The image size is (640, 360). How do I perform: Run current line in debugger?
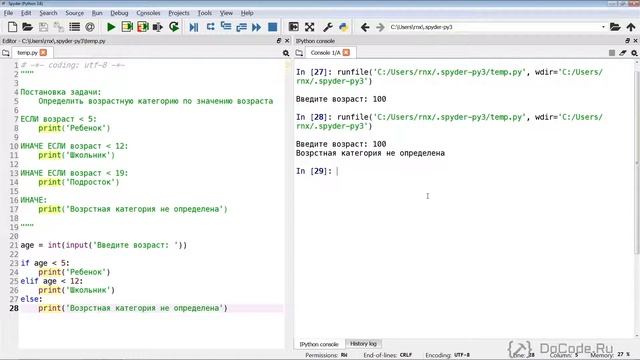point(210,27)
